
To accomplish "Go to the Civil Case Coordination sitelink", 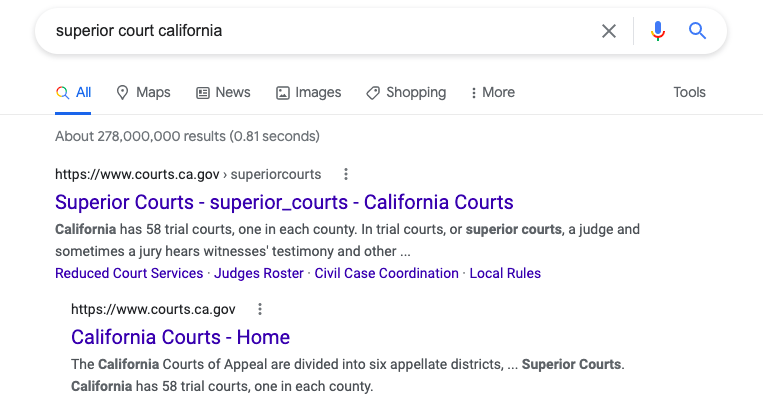I will click(x=386, y=273).
